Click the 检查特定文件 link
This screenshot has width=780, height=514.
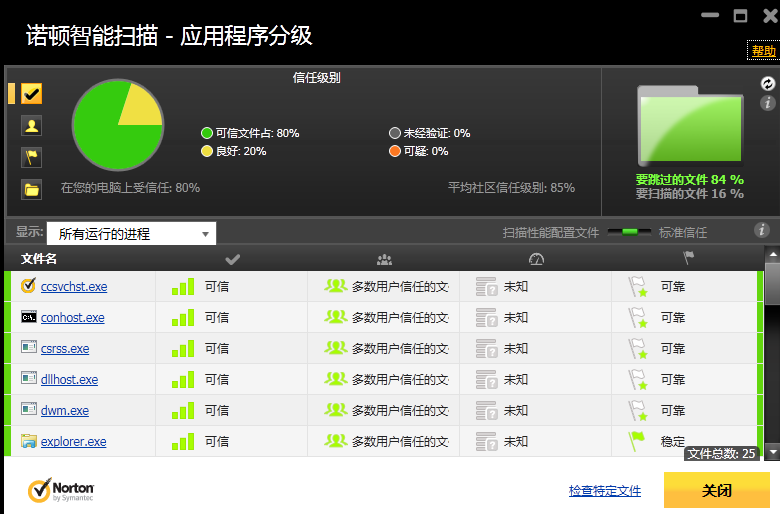(605, 491)
